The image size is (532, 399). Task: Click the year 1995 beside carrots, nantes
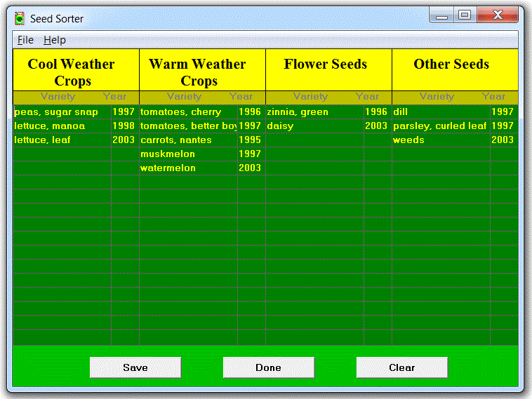click(251, 140)
